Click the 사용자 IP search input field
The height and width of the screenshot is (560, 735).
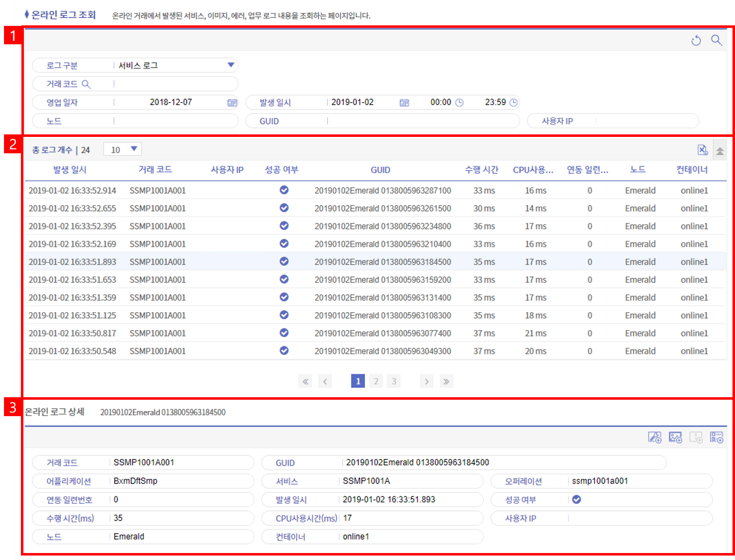point(646,121)
